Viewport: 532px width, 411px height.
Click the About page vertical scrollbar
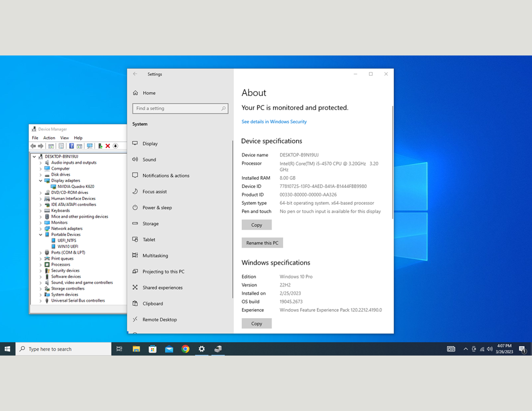click(x=392, y=162)
